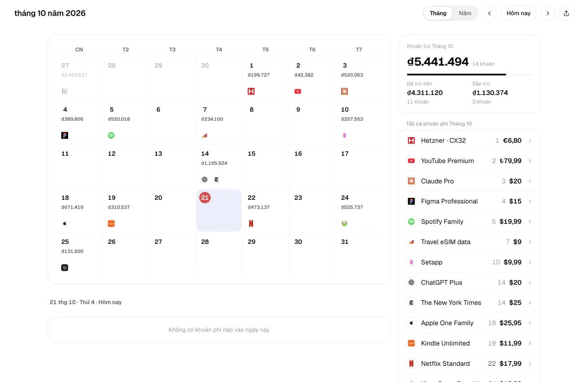Select day 21 in the calendar
Viewport: 588px width, 382px height.
pos(219,211)
